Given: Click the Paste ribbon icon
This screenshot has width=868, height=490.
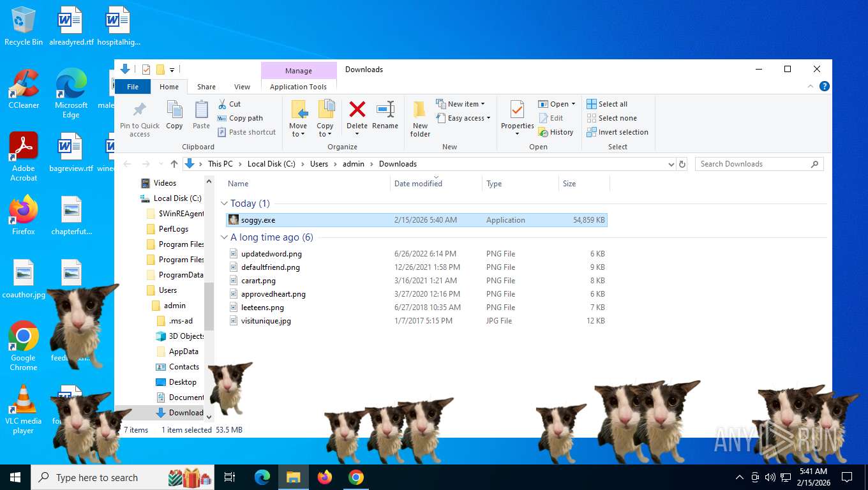Looking at the screenshot, I should click(x=201, y=110).
